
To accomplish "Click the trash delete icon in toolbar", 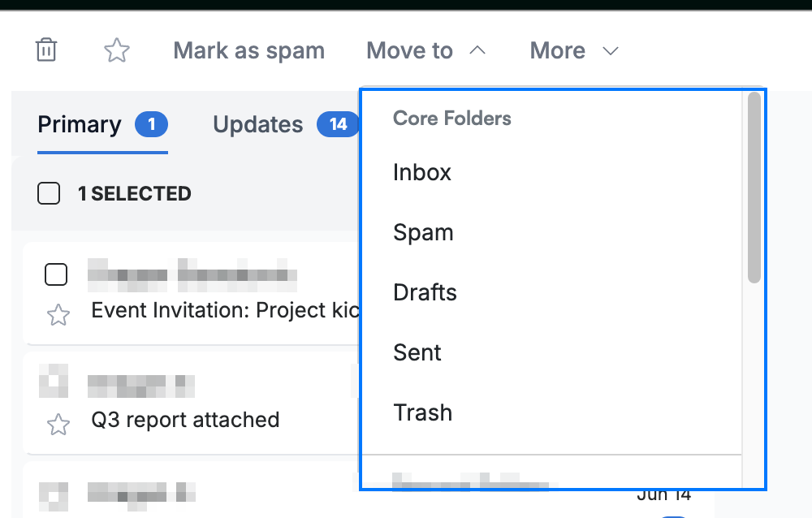I will (46, 50).
